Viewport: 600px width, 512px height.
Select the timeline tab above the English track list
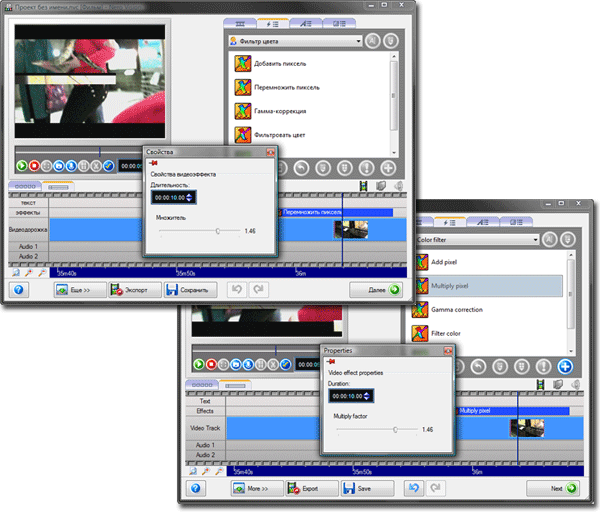pyautogui.click(x=235, y=385)
